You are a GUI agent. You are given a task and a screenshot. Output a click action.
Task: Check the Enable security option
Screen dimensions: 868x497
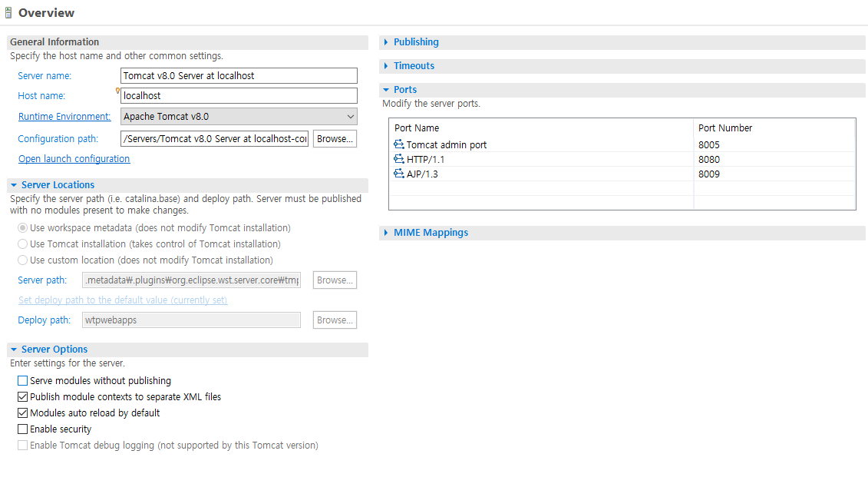[x=23, y=429]
